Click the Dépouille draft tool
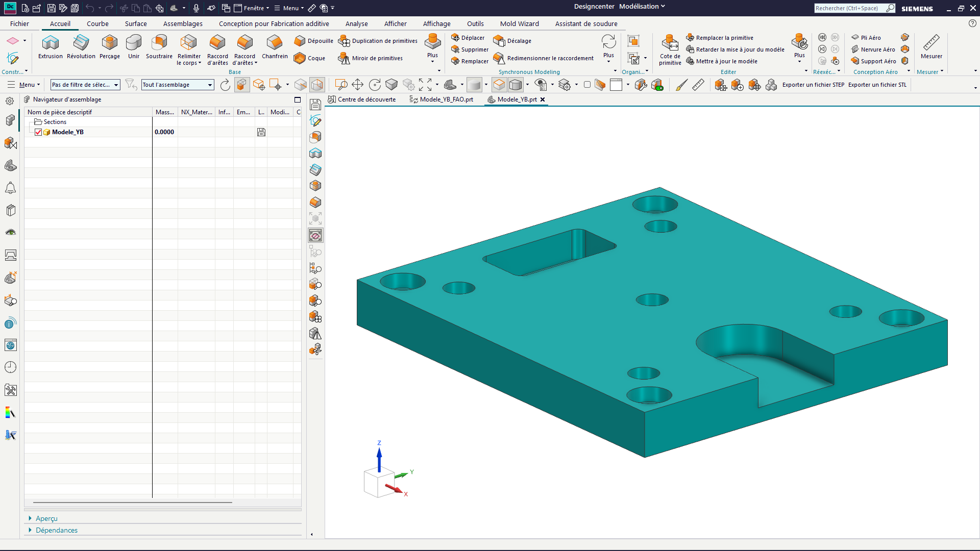Viewport: 980px width, 551px height. pyautogui.click(x=313, y=41)
